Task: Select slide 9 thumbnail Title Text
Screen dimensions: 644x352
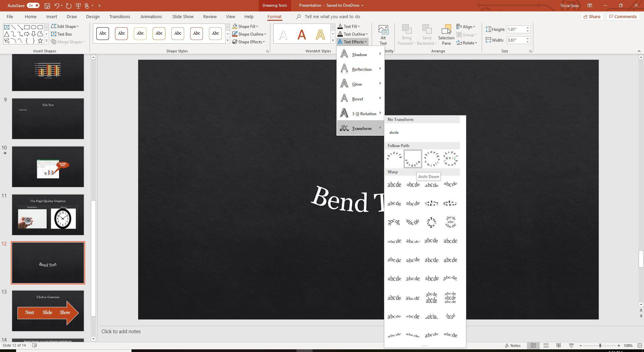Action: (x=48, y=119)
